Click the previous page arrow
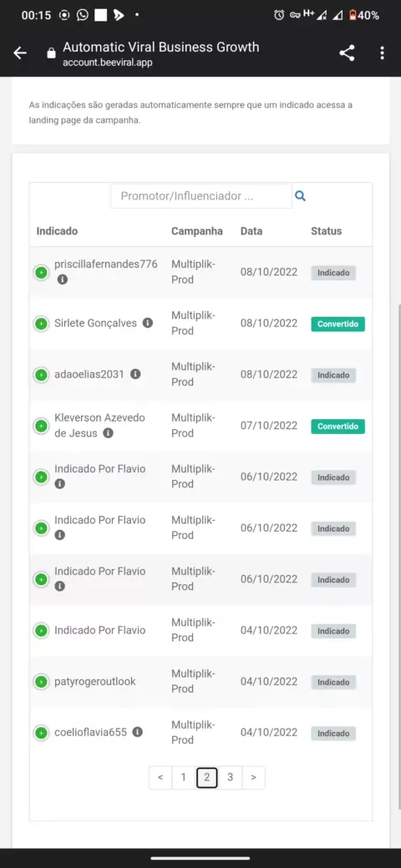This screenshot has height=868, width=401. 160,777
